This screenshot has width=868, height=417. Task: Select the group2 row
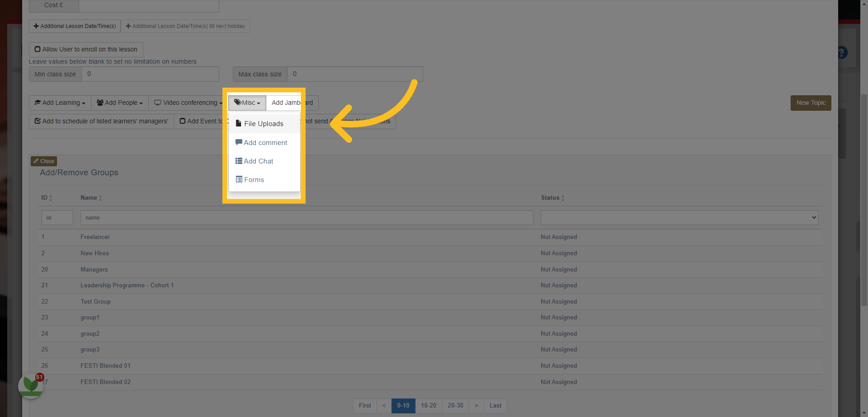point(430,334)
